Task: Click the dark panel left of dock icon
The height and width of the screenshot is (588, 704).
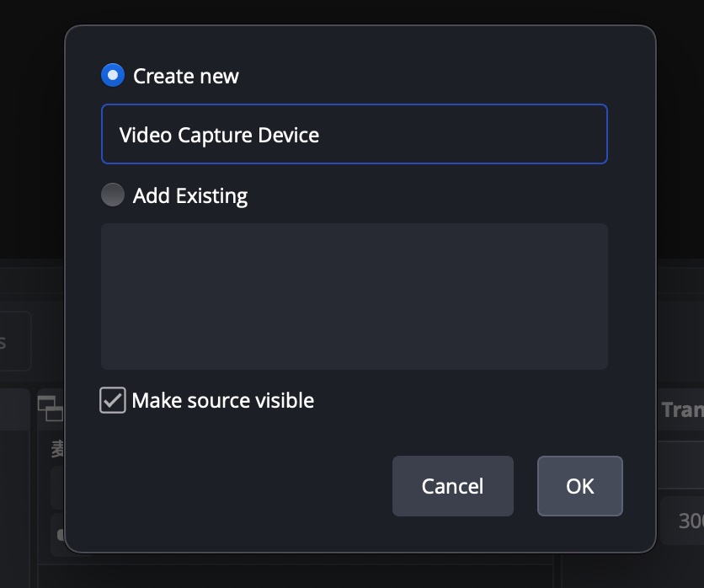Action: pos(17,489)
